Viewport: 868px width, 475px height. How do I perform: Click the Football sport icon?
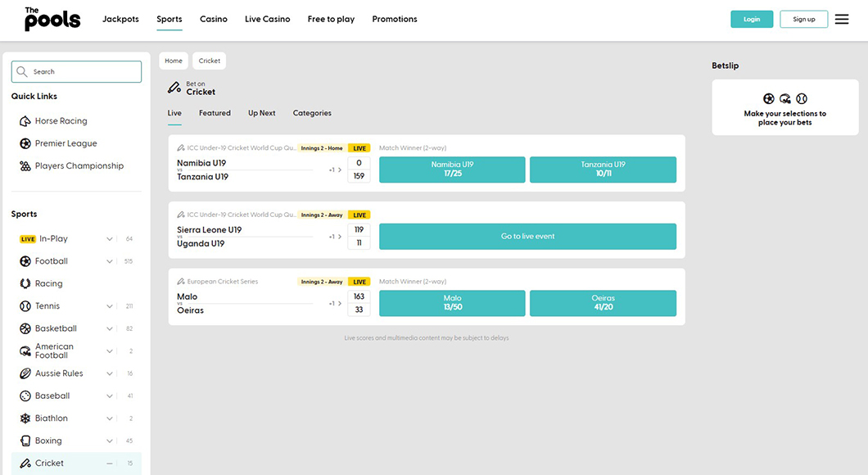click(x=25, y=261)
